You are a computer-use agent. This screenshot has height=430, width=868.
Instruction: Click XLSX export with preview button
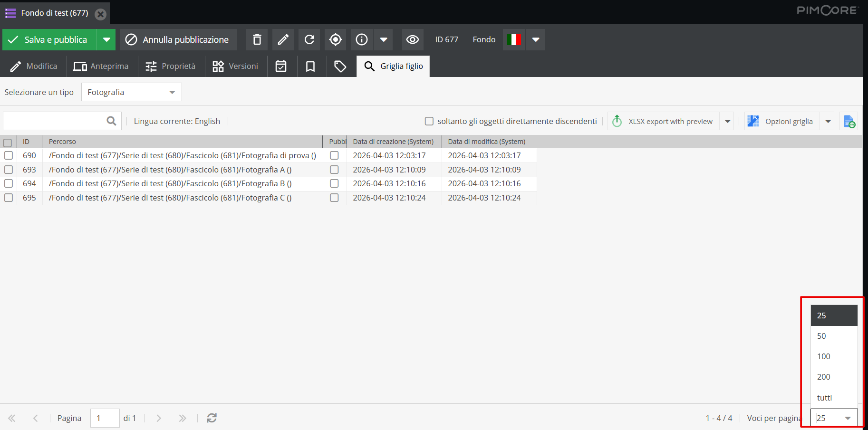pos(664,121)
